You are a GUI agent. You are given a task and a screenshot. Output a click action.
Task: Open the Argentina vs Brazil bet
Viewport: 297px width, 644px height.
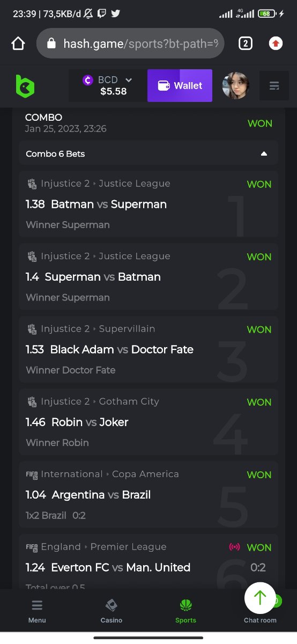click(148, 495)
